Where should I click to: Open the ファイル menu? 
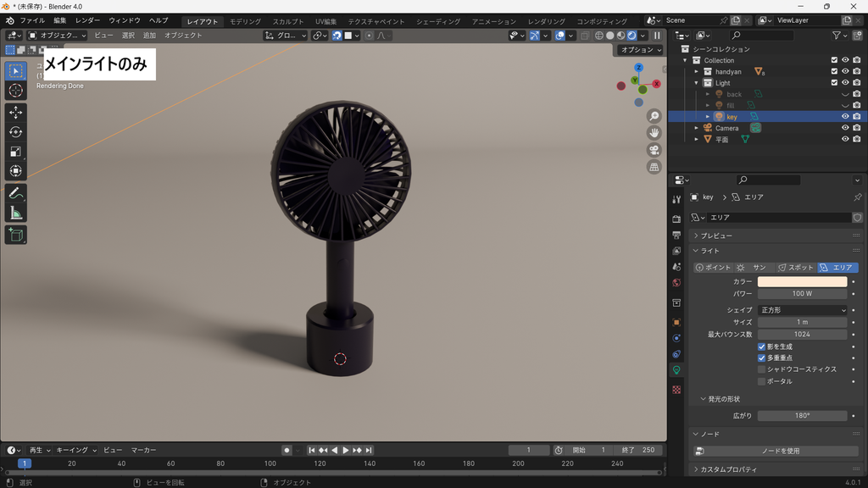(33, 20)
